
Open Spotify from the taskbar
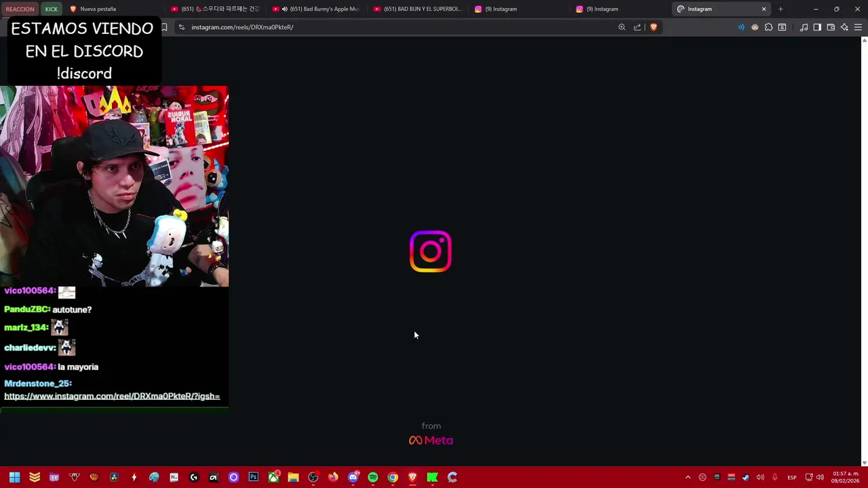click(373, 477)
